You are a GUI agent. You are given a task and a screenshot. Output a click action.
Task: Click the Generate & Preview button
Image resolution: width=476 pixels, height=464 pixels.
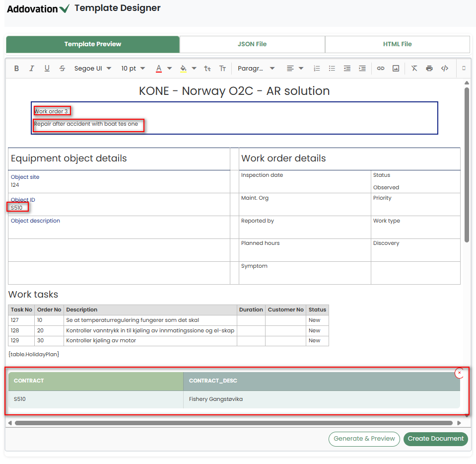364,439
